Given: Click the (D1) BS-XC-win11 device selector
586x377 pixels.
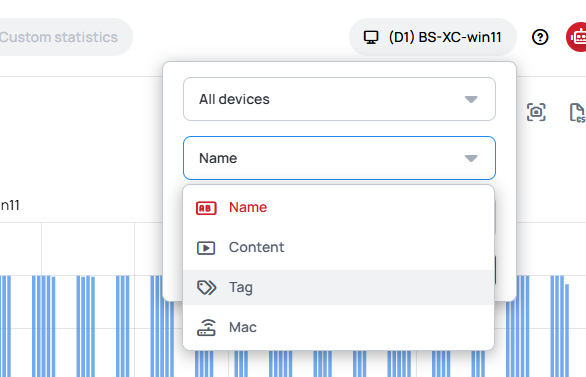Looking at the screenshot, I should [x=433, y=37].
